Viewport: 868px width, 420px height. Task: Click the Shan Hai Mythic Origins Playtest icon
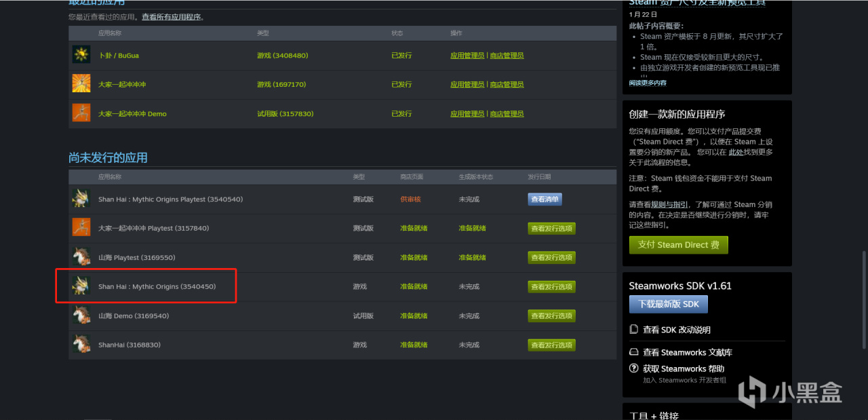[x=81, y=199]
